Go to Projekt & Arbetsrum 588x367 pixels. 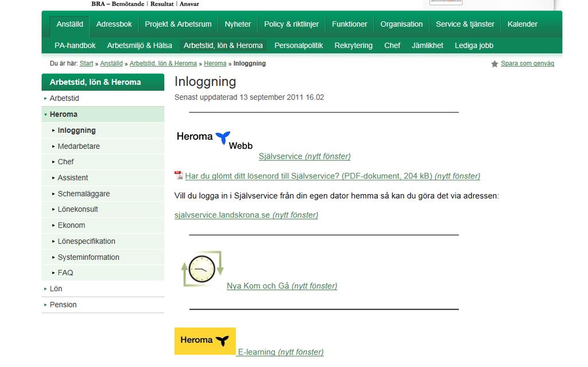pyautogui.click(x=178, y=24)
